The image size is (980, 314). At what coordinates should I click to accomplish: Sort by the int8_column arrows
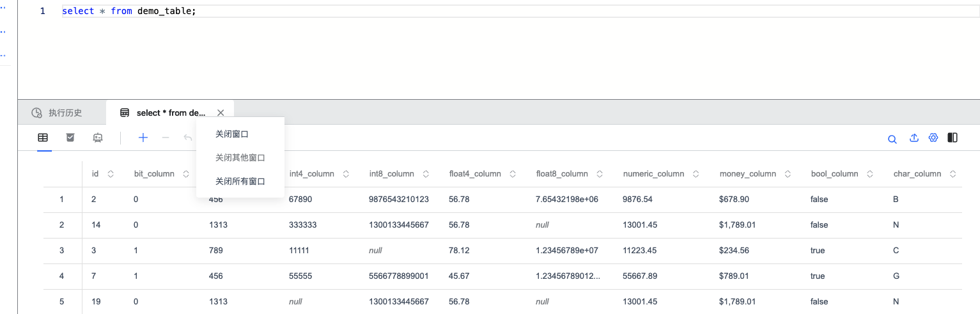click(x=426, y=174)
